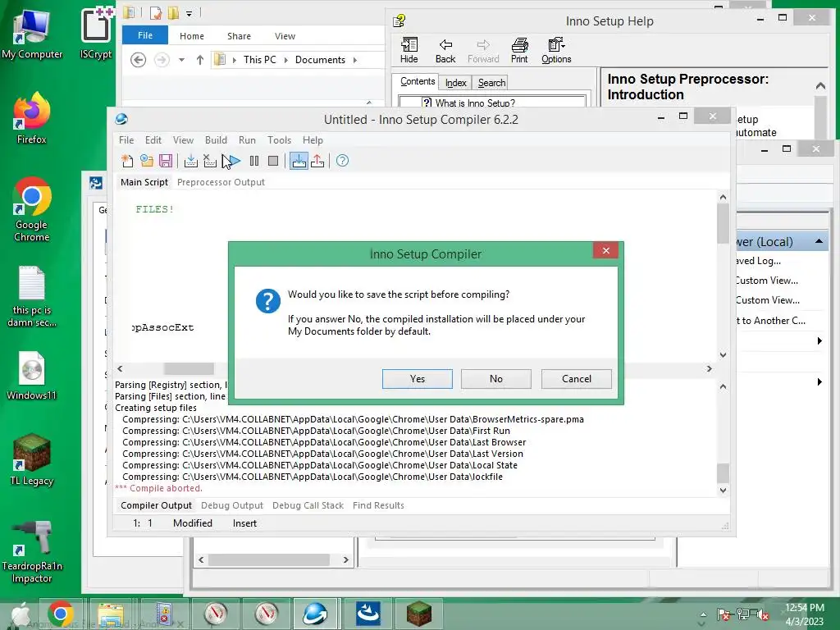
Task: Click the Home ribbon tab in File Explorer
Action: coord(192,36)
